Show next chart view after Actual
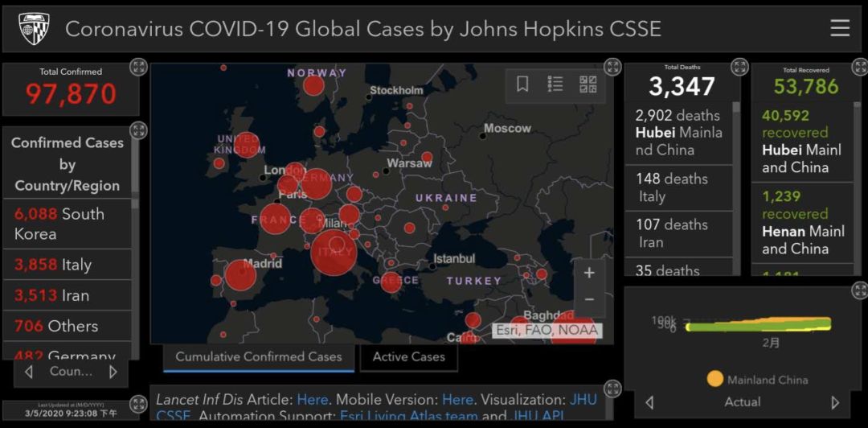This screenshot has height=428, width=868. point(835,402)
